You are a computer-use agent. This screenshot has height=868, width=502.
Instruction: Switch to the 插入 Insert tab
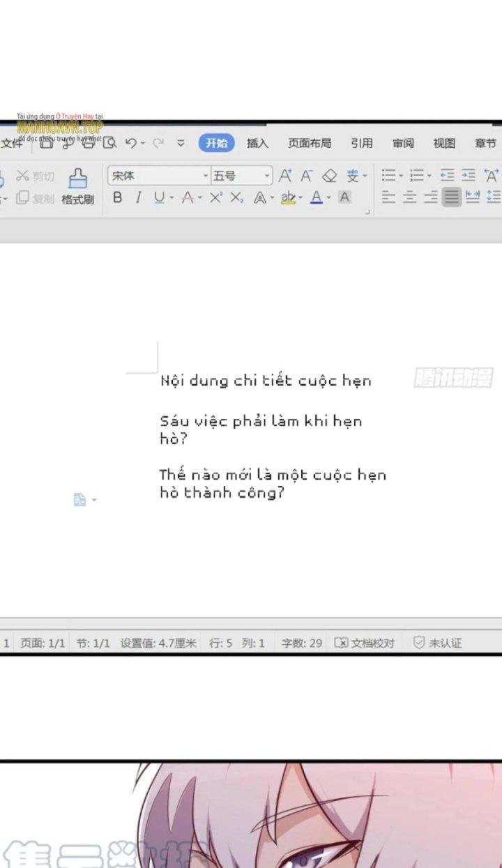coord(257,143)
